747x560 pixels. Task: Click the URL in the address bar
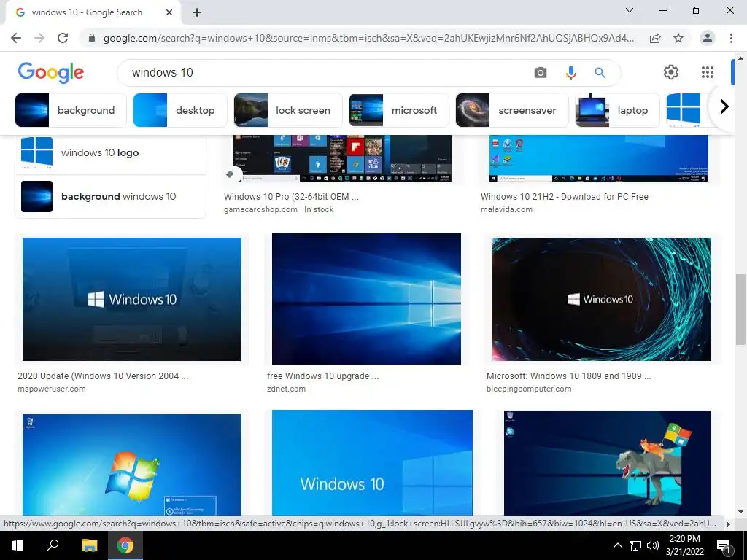(368, 38)
